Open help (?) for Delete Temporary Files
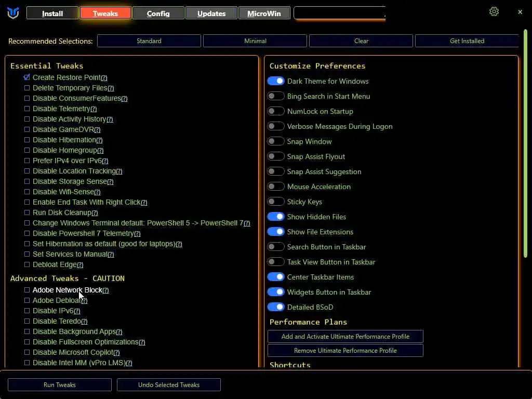This screenshot has width=532, height=399. pos(111,88)
